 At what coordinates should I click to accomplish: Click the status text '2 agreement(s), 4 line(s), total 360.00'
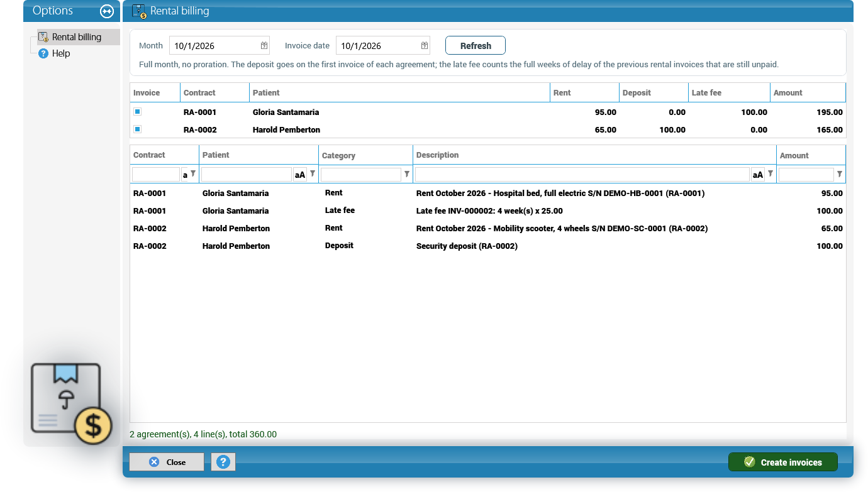pos(203,434)
